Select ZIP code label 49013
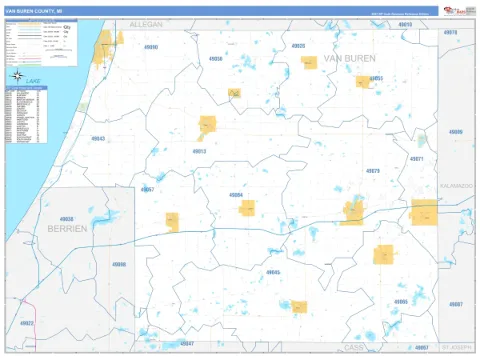480x360 pixels. [199, 151]
